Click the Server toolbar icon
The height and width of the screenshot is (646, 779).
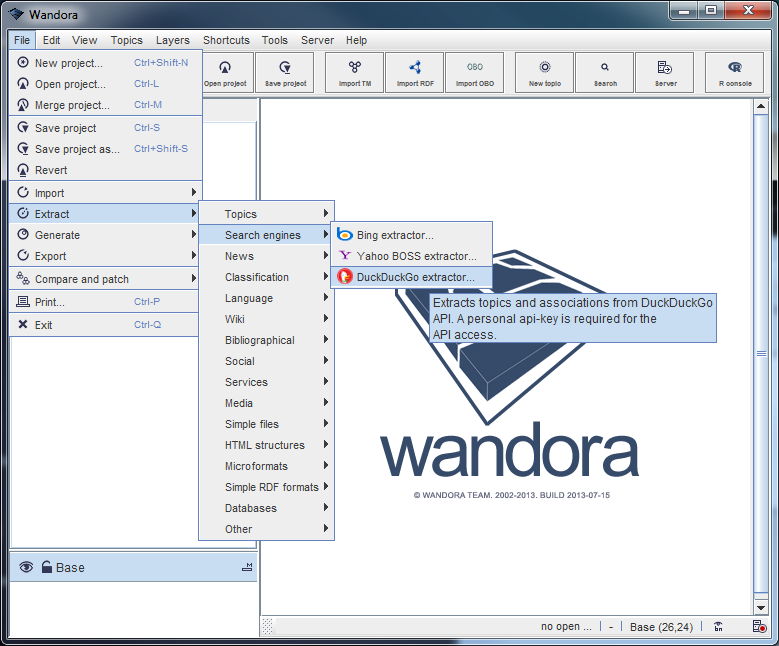(x=665, y=72)
